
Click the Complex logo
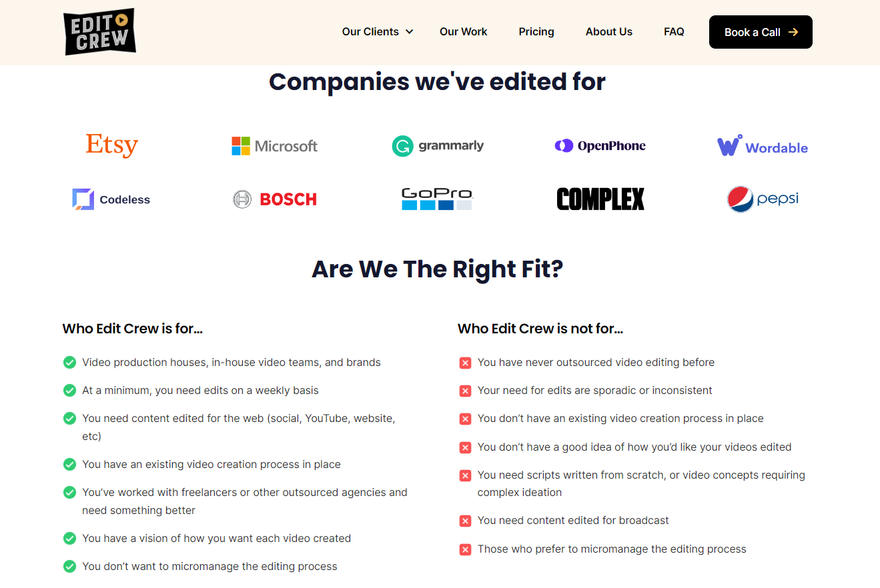pos(600,199)
